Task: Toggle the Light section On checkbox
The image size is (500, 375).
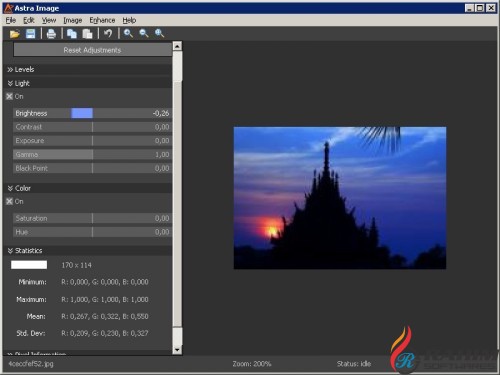Action: tap(9, 97)
